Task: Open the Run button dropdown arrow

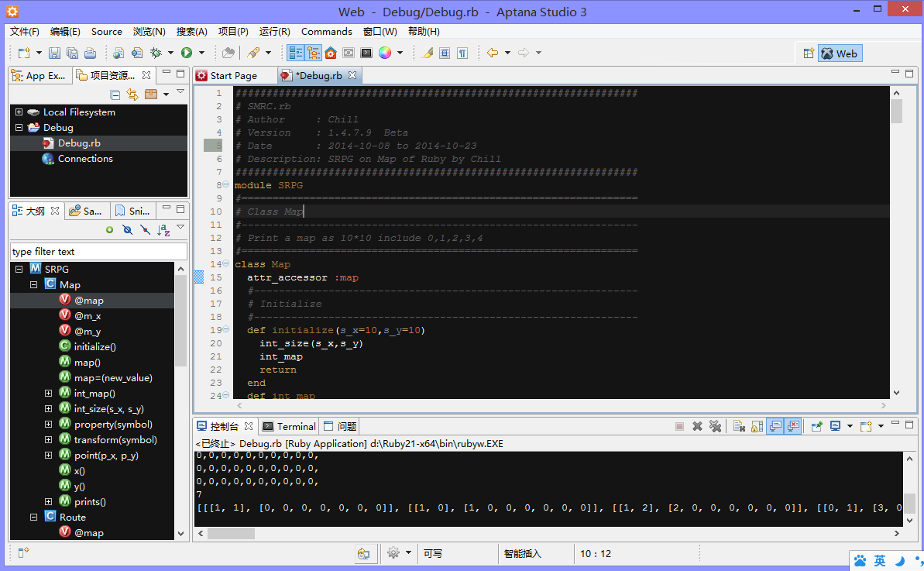Action: [x=201, y=53]
